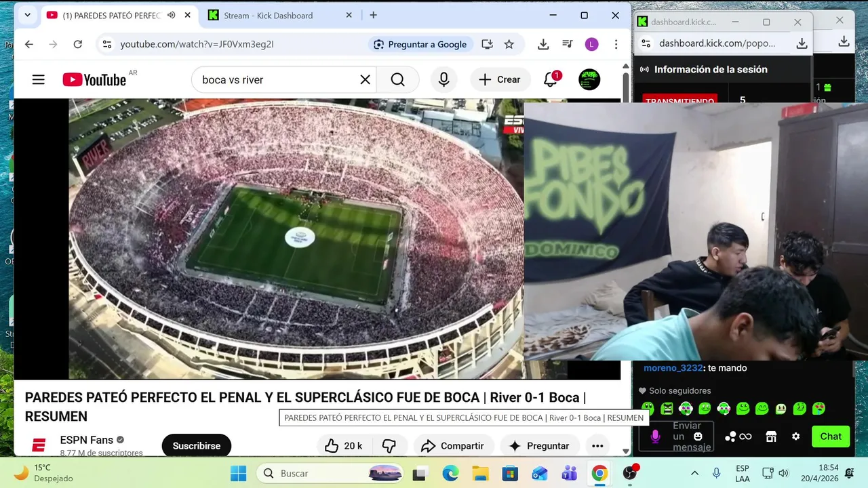Click the Suscribirse button
The width and height of the screenshot is (868, 488).
click(x=197, y=446)
